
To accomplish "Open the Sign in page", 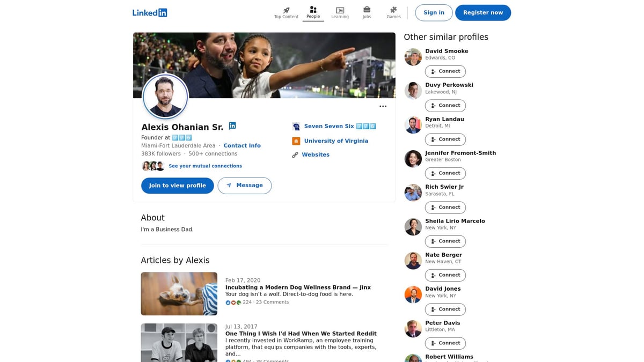I will pyautogui.click(x=434, y=12).
